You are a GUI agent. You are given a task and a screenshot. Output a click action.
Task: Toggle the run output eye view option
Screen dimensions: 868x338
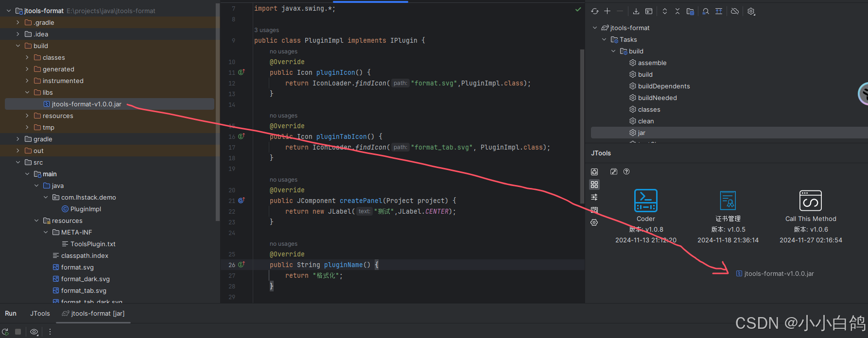(34, 332)
